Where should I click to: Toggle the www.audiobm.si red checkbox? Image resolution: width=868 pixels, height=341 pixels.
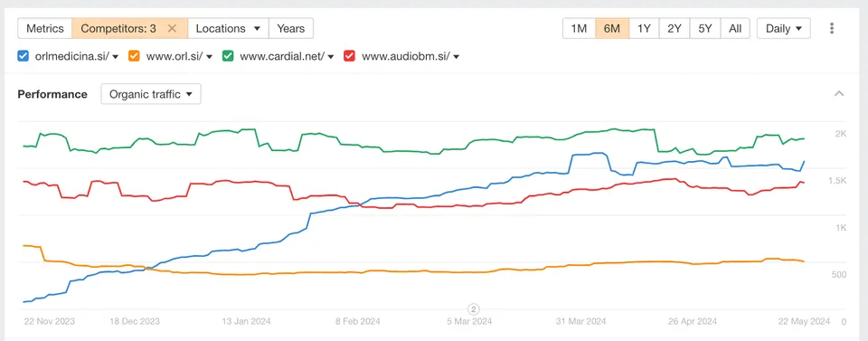coord(349,56)
